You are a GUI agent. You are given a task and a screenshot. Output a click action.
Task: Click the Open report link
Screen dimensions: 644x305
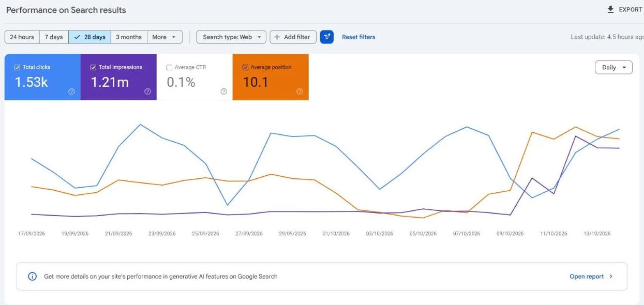[587, 277]
